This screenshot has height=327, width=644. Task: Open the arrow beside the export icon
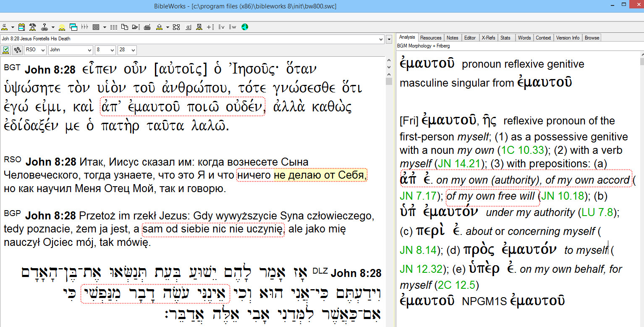pos(168,27)
